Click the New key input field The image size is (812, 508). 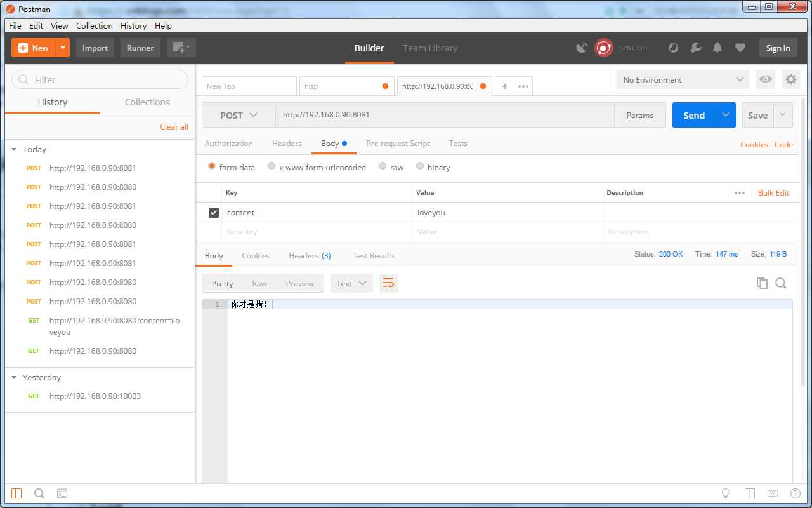pos(317,232)
